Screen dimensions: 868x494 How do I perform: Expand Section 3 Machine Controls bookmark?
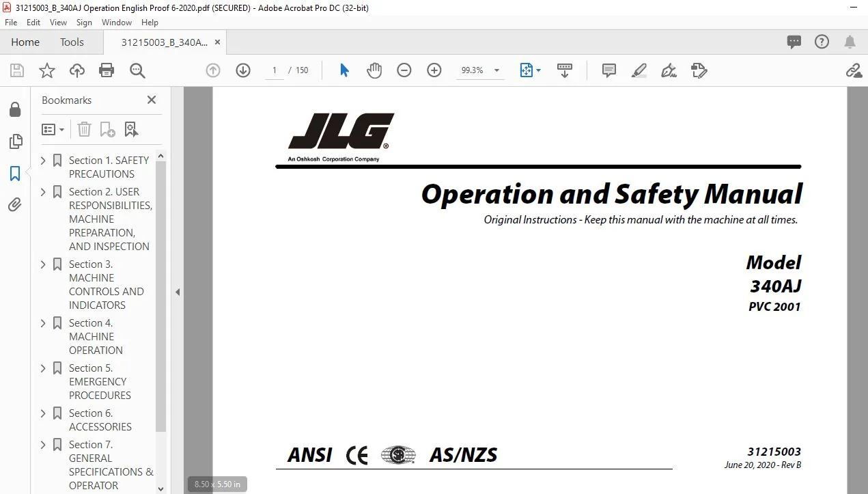tap(44, 264)
